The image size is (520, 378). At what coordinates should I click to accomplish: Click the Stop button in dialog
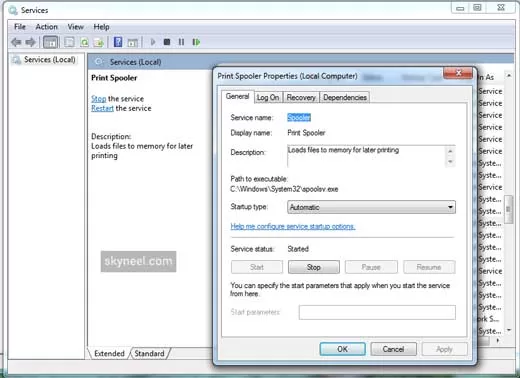point(314,267)
